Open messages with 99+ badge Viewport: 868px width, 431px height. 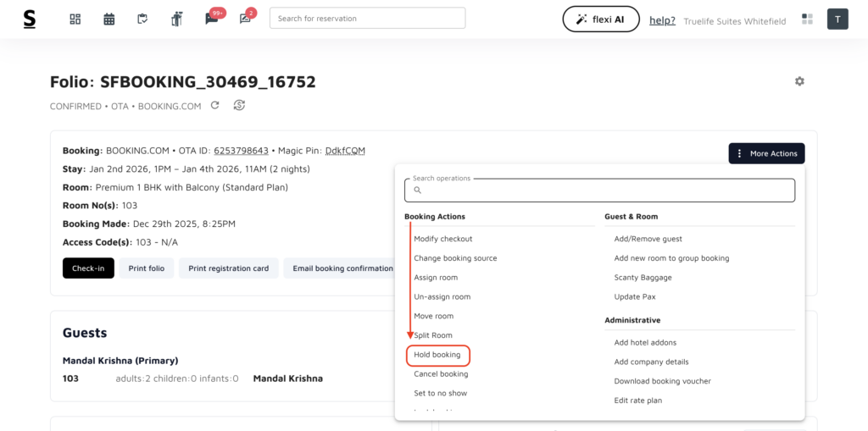pos(211,19)
